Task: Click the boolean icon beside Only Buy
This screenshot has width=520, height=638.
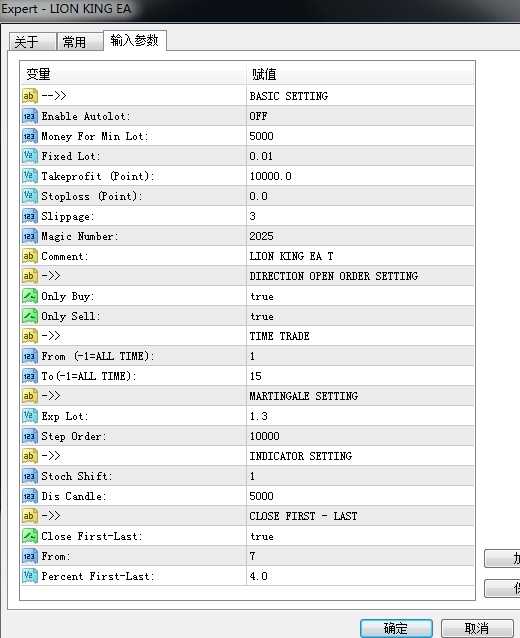Action: [x=30, y=296]
